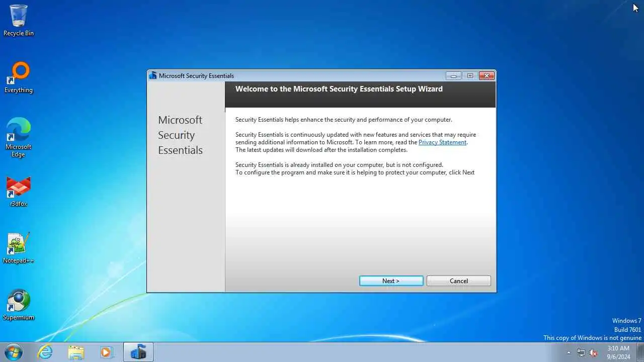This screenshot has width=644, height=362.
Task: Click the 'This copy of Windows is not genuine' text
Action: (592, 338)
